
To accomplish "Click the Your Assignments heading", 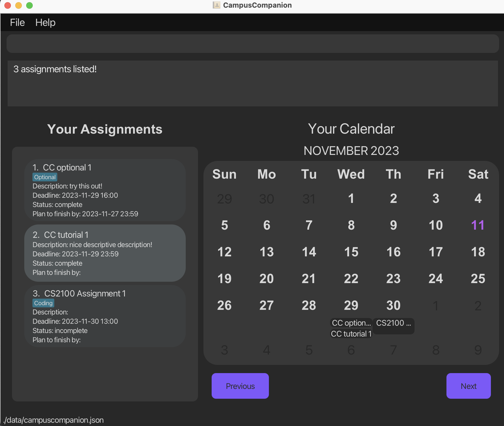I will 105,129.
